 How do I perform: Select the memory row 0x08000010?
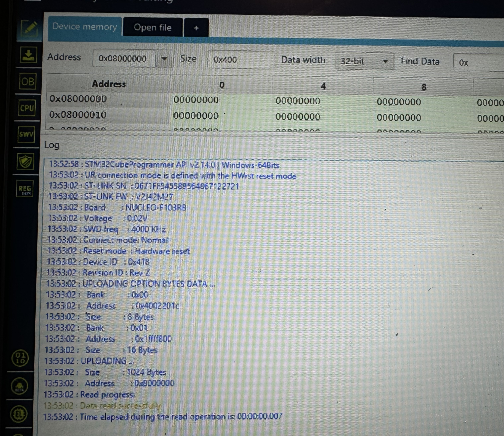coord(78,115)
